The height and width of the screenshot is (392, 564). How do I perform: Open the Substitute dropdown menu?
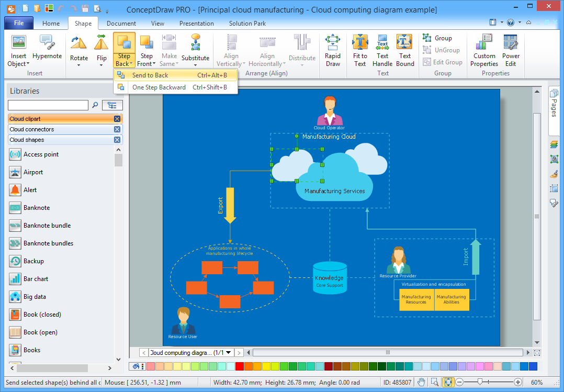pos(195,65)
